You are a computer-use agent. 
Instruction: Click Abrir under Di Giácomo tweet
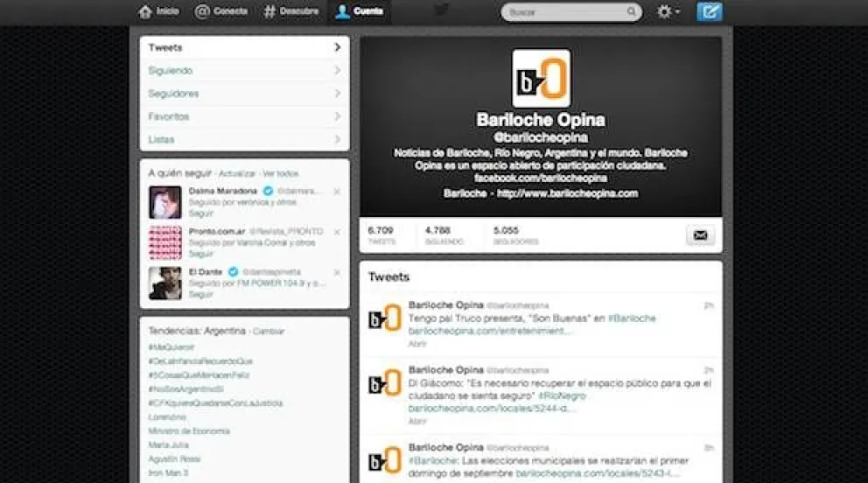pyautogui.click(x=417, y=422)
